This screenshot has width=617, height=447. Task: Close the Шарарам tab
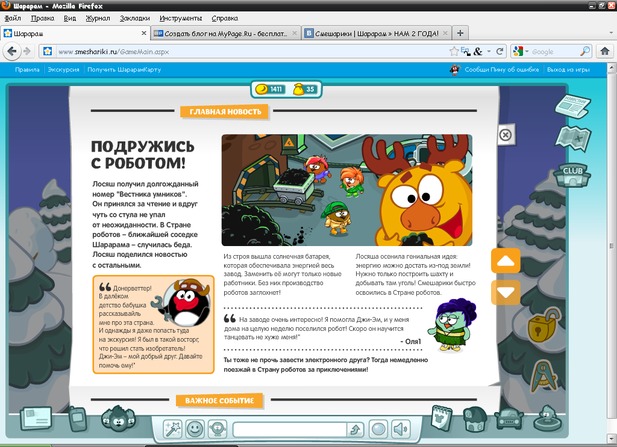tap(144, 33)
